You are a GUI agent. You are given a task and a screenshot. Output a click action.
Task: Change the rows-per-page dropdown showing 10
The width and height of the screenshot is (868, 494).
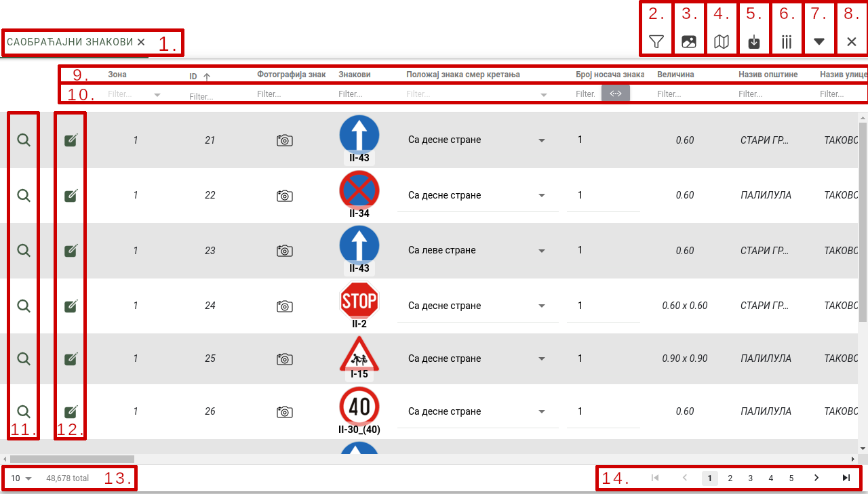click(x=22, y=478)
